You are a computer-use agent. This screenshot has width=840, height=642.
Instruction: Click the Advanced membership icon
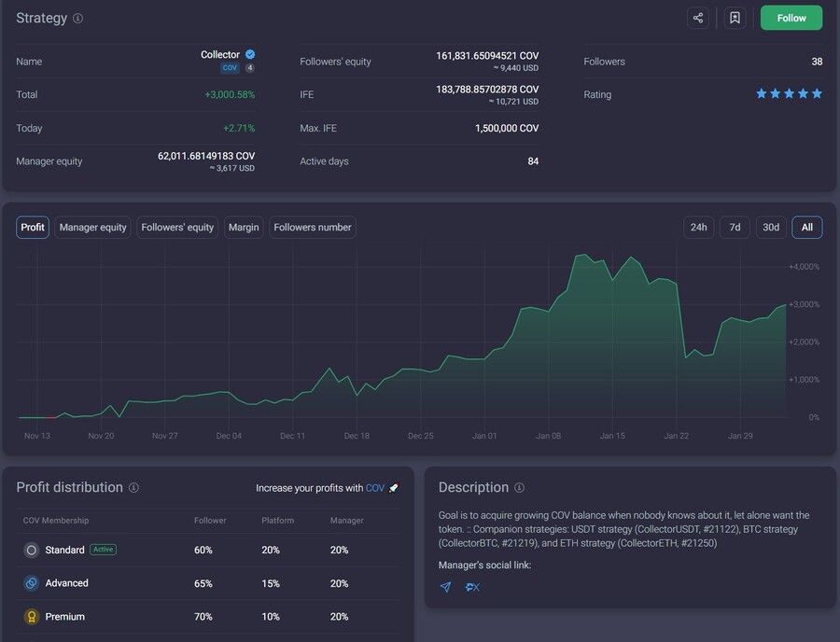(x=31, y=583)
